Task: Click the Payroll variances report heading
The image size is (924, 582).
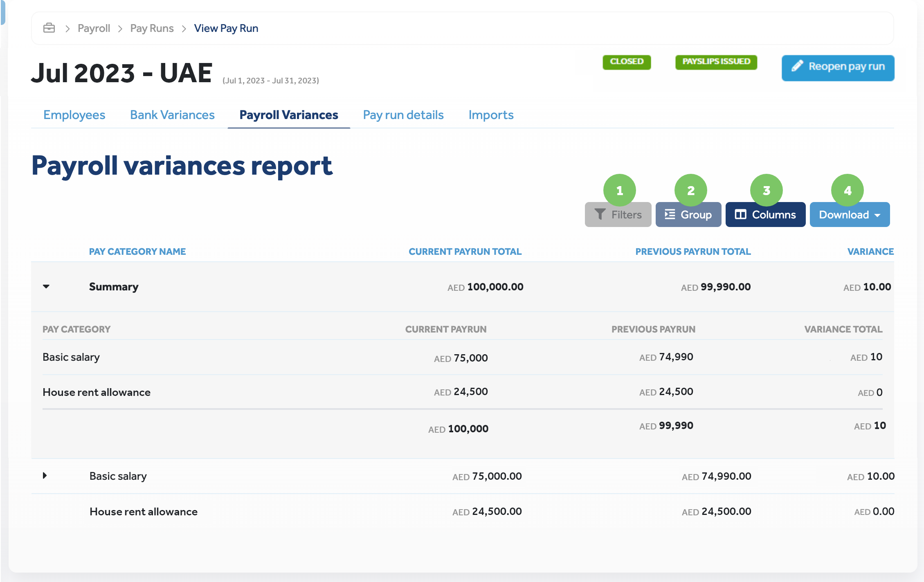Action: 182,166
